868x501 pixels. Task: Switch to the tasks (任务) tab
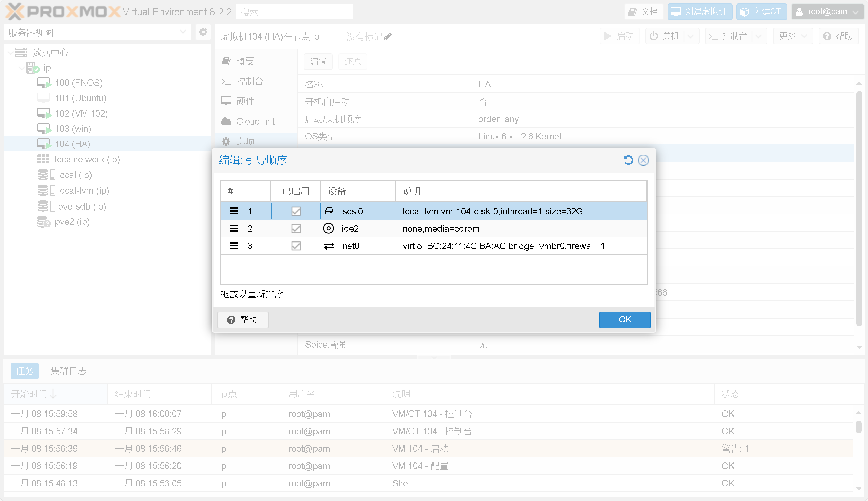tap(25, 371)
